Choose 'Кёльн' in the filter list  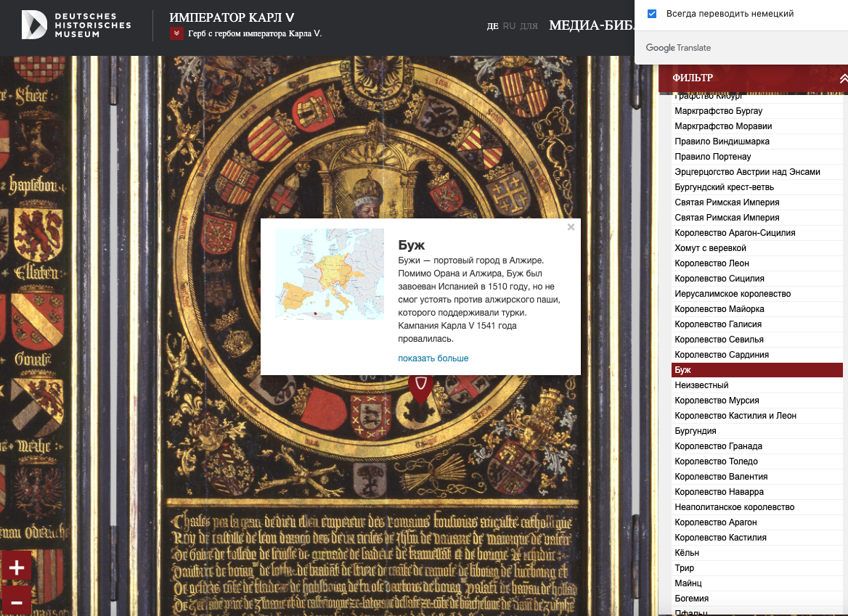click(x=757, y=553)
